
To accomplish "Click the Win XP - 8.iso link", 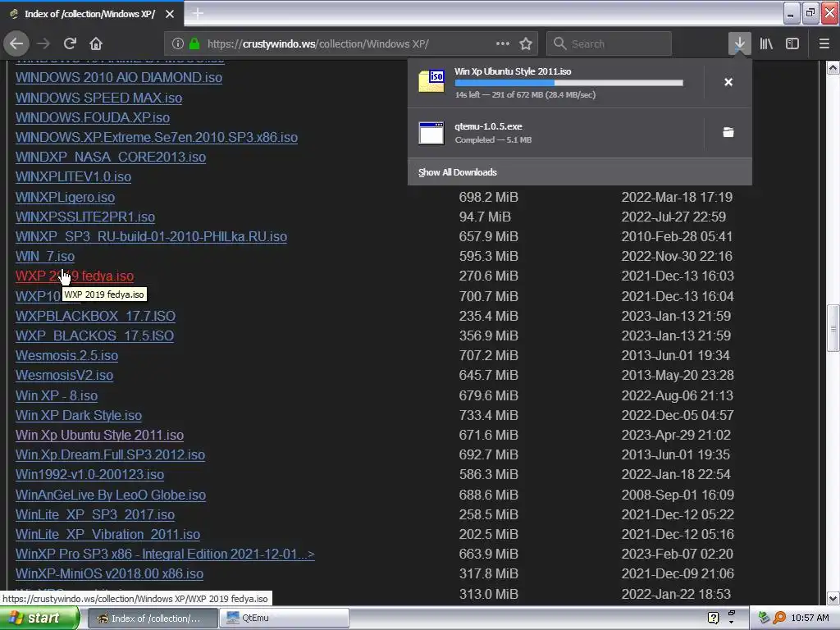I will [x=57, y=396].
